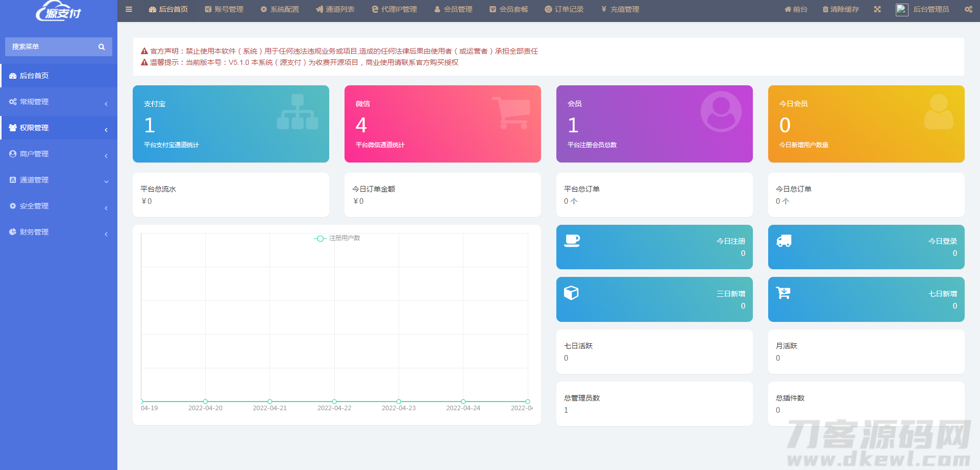
Task: Open the 订单记录 top menu item
Action: pos(564,9)
